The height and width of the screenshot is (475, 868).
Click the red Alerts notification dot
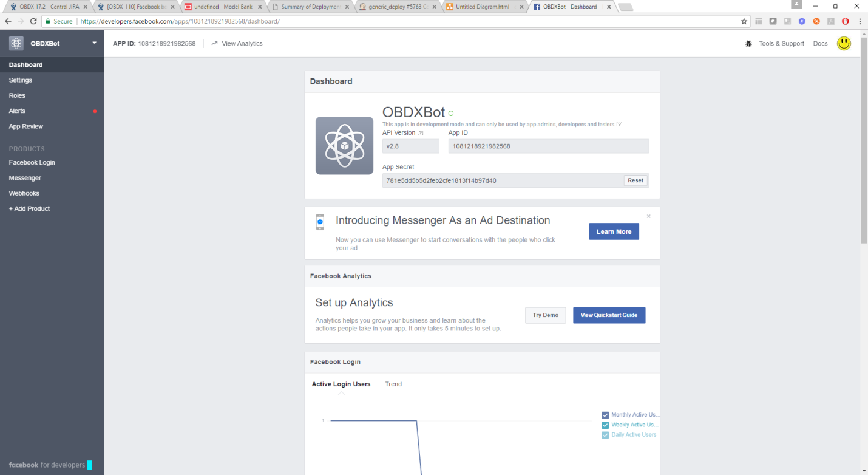pos(95,111)
